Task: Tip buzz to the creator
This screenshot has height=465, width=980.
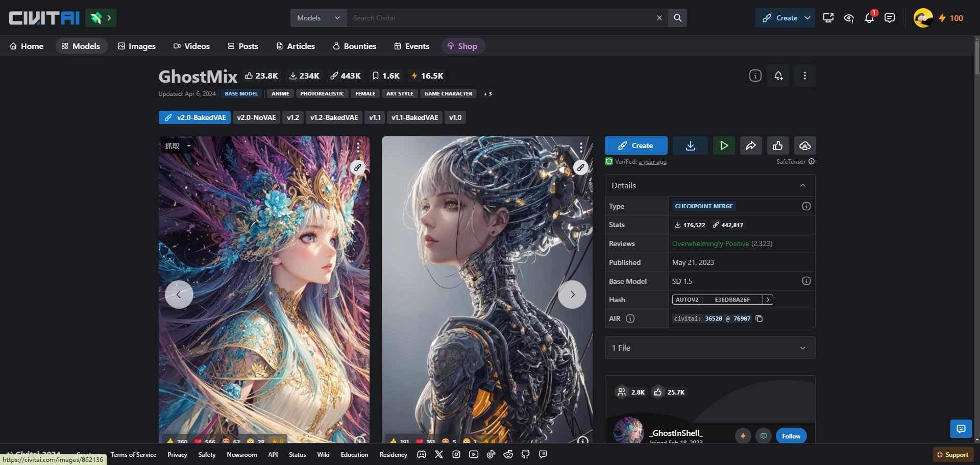Action: [x=743, y=436]
